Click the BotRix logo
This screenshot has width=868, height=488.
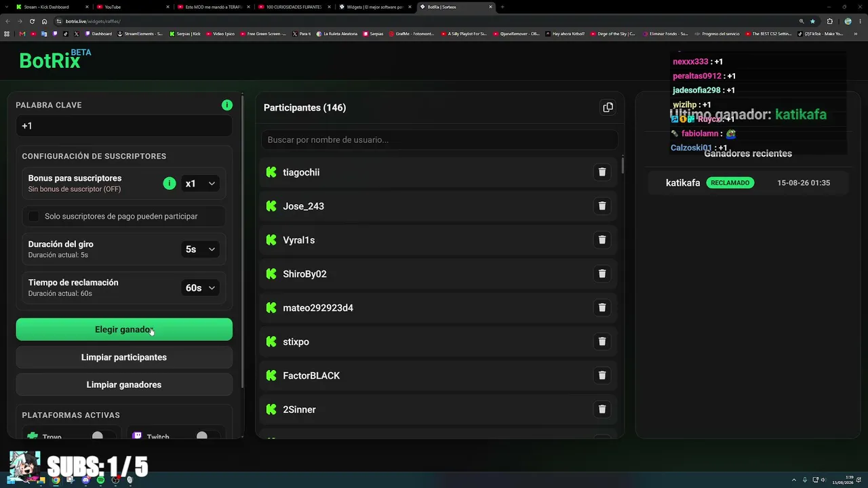[x=54, y=60]
